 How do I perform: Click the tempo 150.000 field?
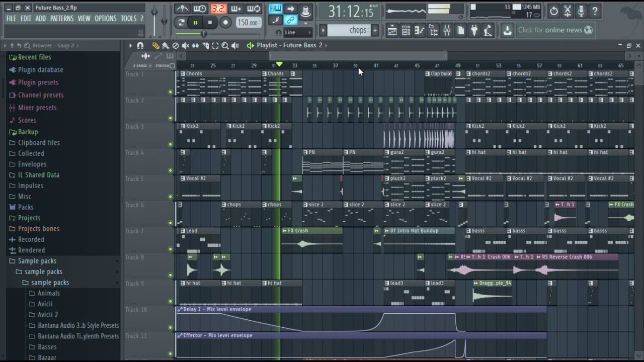point(249,22)
